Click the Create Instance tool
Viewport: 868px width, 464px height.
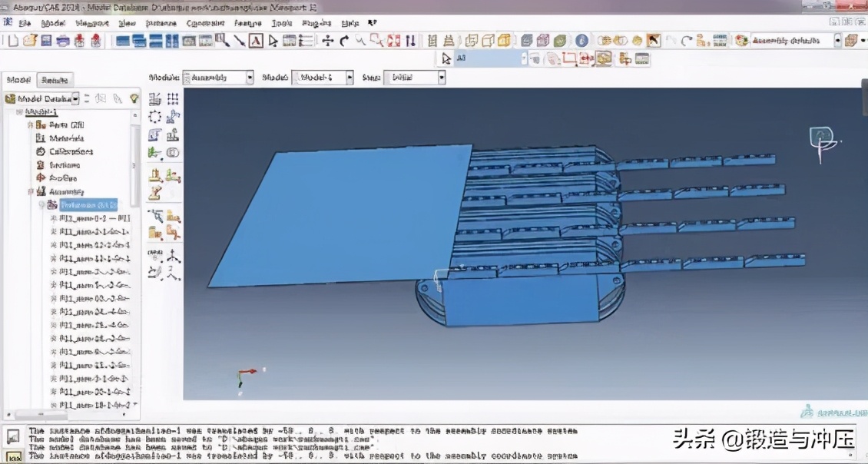tap(155, 99)
